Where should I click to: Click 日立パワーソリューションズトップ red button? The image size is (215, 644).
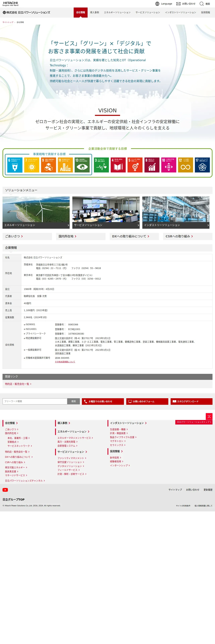(x=194, y=422)
